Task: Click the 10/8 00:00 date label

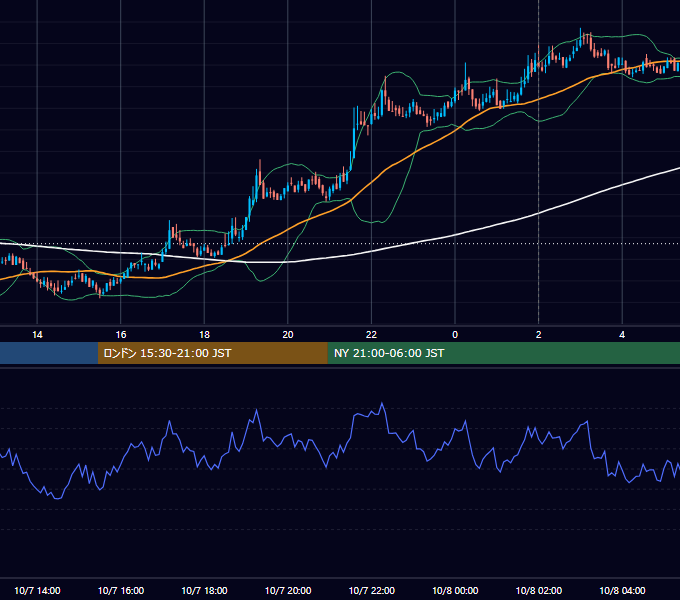Action: tap(455, 590)
